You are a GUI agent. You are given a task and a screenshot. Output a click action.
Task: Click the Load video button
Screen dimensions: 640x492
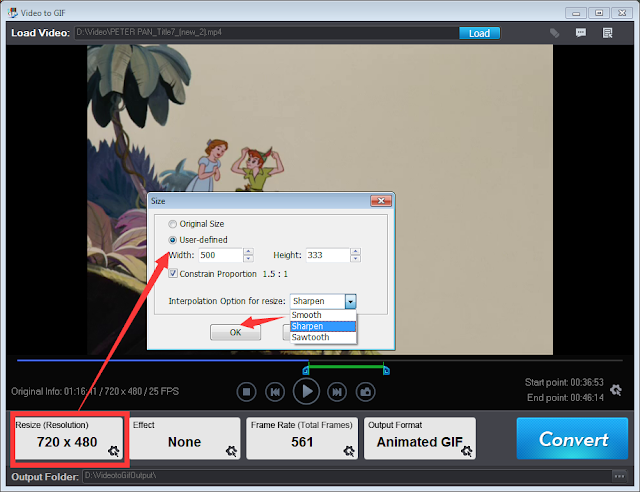pos(479,33)
